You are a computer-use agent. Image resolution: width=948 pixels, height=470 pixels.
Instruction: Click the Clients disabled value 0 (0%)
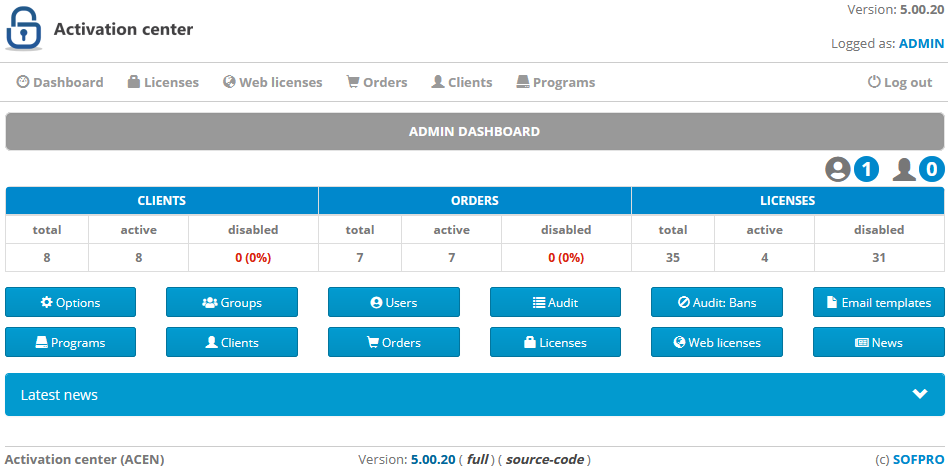coord(253,258)
